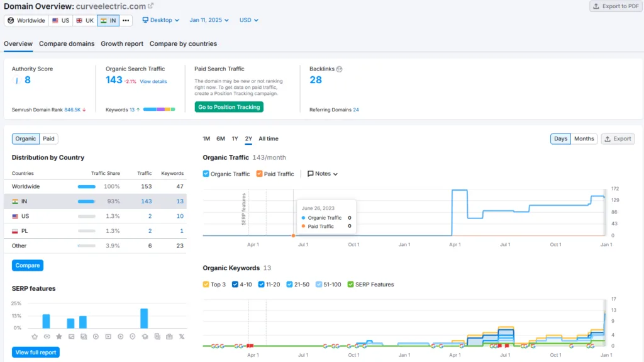Click the globe icon on the Worldwide button
644x362 pixels.
coord(11,21)
